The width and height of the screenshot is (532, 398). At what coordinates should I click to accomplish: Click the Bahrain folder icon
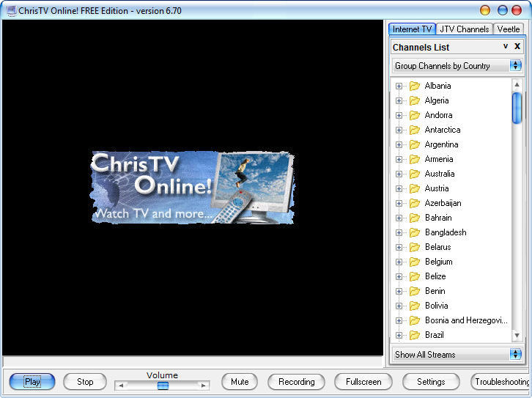tap(414, 218)
